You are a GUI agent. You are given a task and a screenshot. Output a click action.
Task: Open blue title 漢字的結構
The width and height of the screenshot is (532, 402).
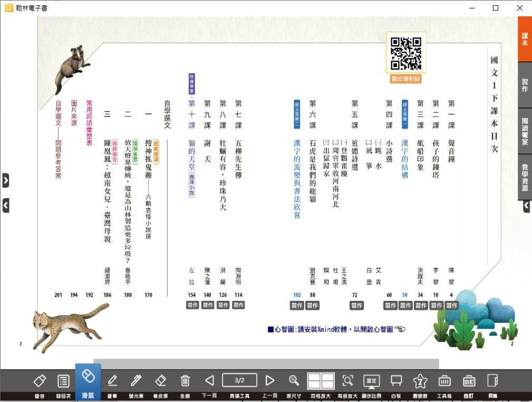click(x=405, y=159)
